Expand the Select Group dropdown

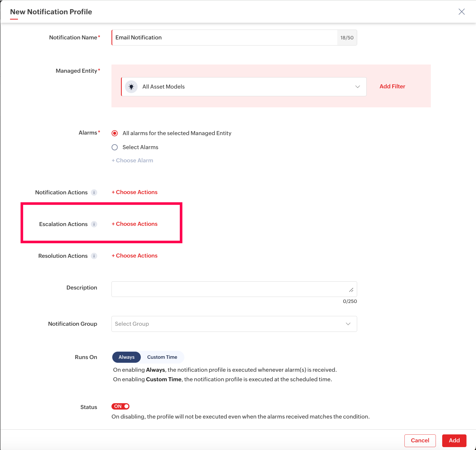tap(234, 324)
